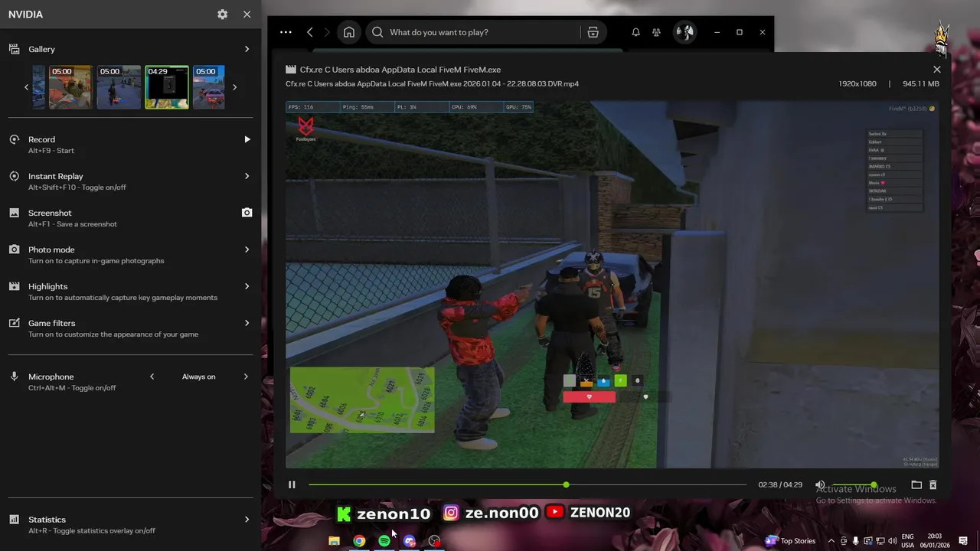The image size is (980, 551).
Task: Show previous gallery thumbnails with left arrow
Action: pos(26,87)
